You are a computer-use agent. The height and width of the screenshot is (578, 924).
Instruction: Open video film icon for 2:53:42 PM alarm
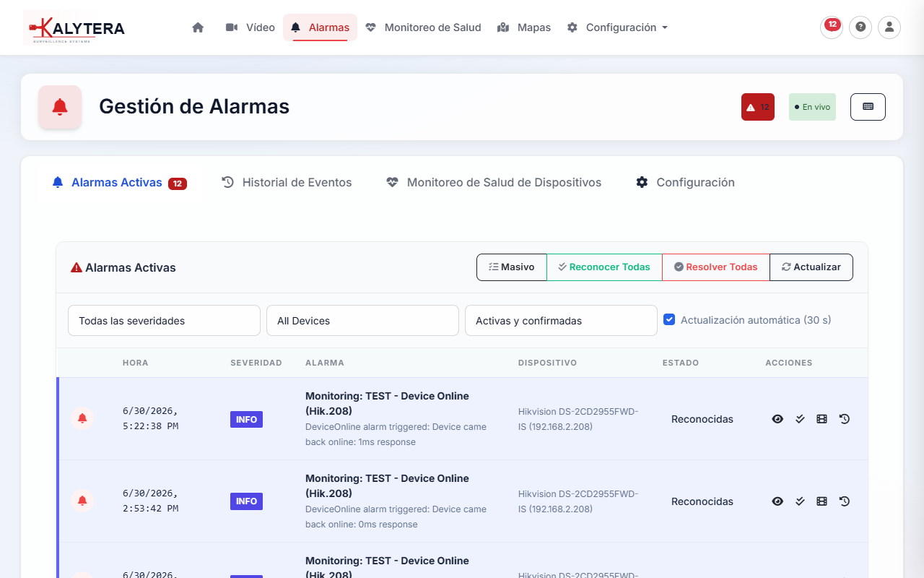tap(821, 501)
